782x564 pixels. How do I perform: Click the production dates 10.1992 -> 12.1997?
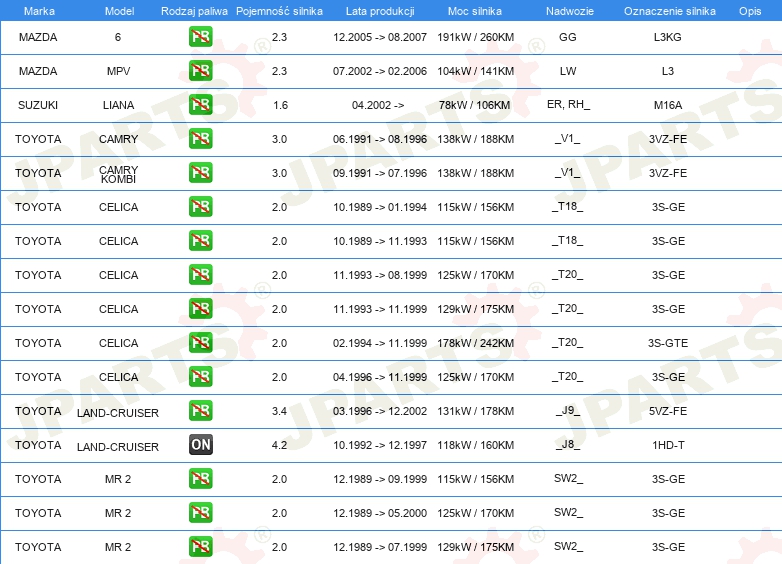[380, 445]
